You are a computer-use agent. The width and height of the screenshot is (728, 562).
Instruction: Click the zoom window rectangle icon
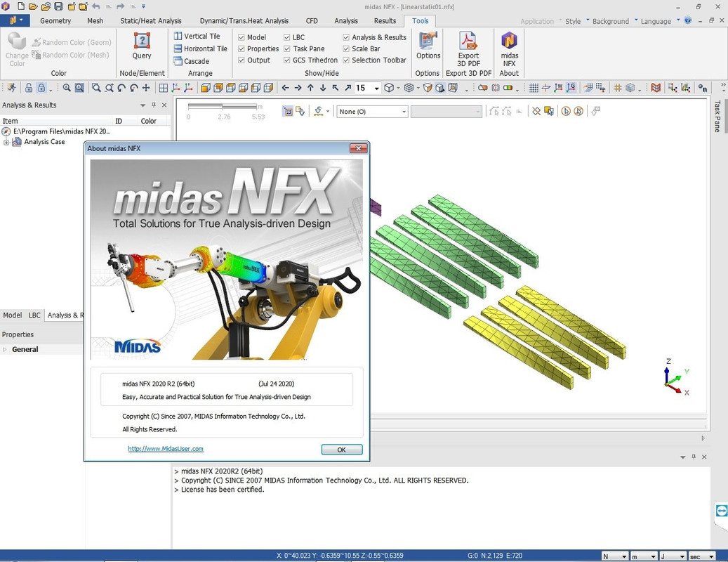[96, 88]
